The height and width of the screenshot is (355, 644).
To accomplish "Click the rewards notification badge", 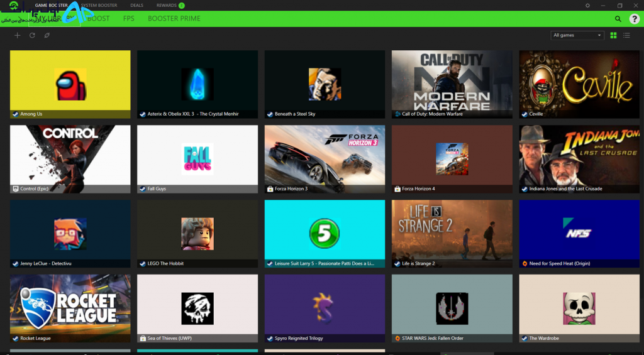I will [x=182, y=5].
